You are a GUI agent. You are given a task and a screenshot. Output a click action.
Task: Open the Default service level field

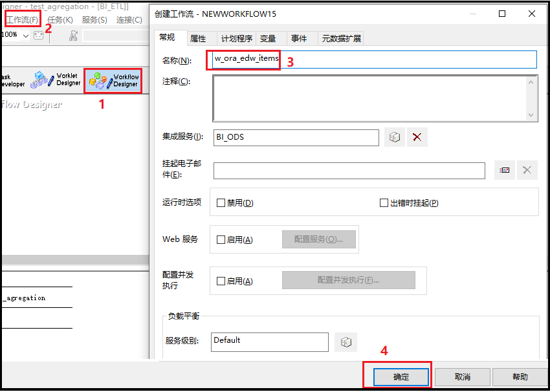click(x=269, y=342)
